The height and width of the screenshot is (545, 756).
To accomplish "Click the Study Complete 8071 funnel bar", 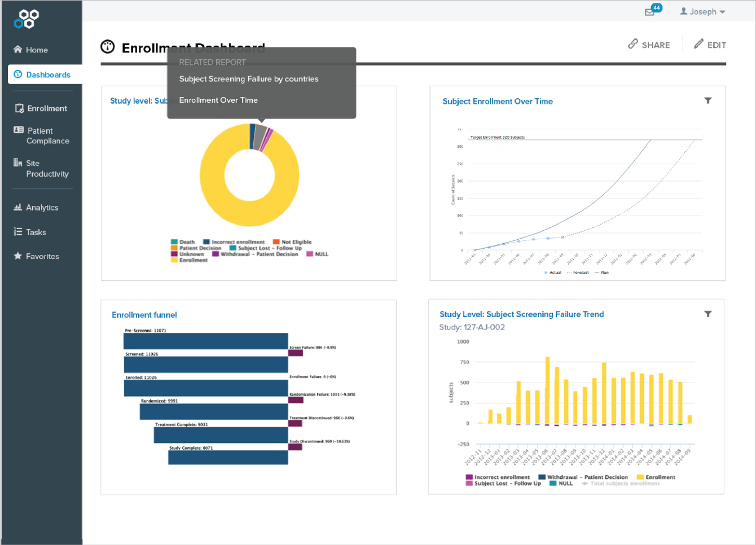I will pos(228,458).
